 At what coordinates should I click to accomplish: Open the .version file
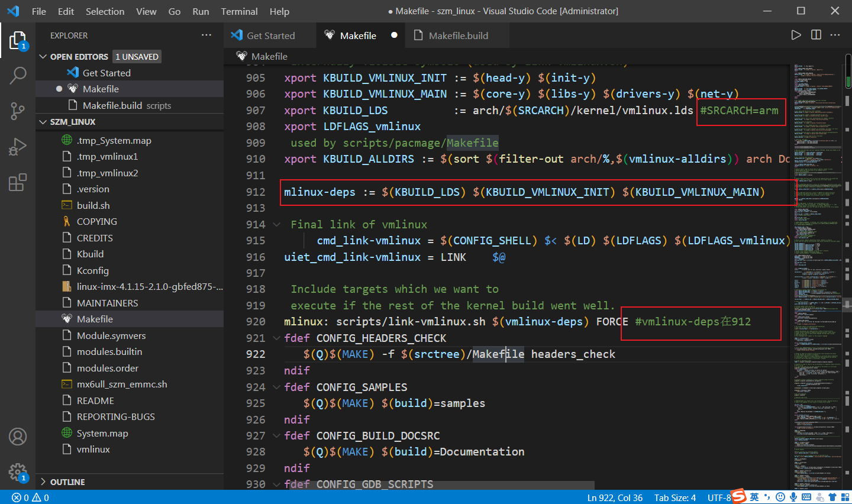click(130, 189)
